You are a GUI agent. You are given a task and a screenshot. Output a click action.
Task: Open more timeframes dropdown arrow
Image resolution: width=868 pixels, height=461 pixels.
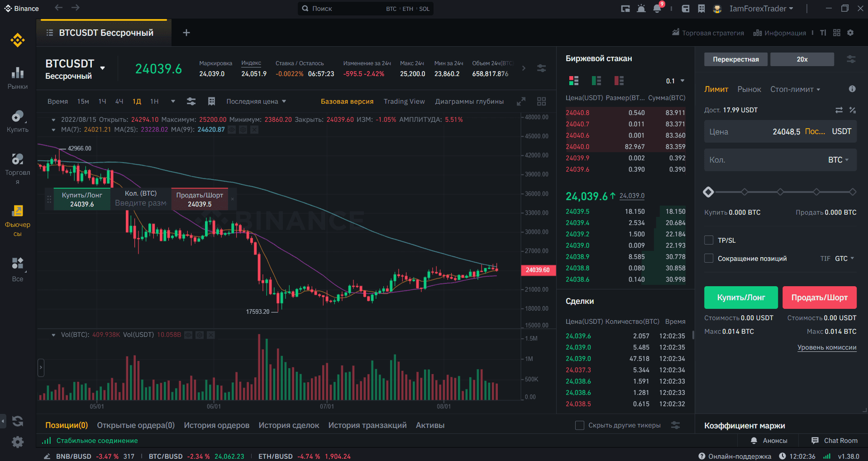click(173, 101)
